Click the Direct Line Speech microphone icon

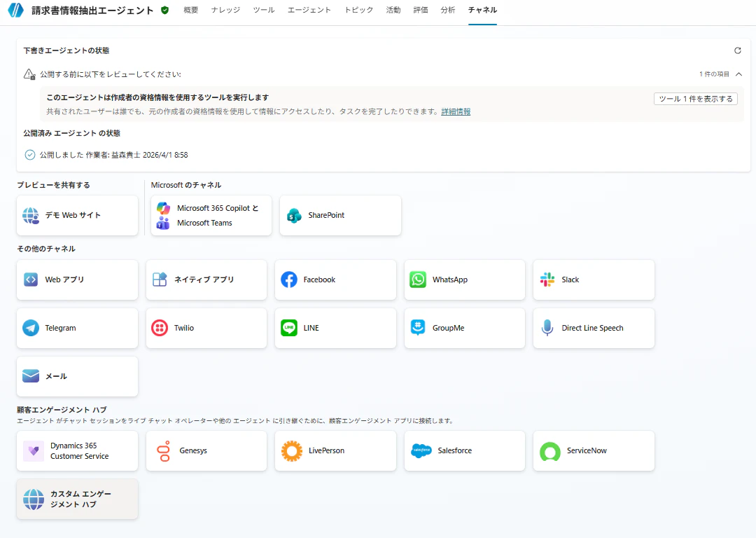point(547,328)
